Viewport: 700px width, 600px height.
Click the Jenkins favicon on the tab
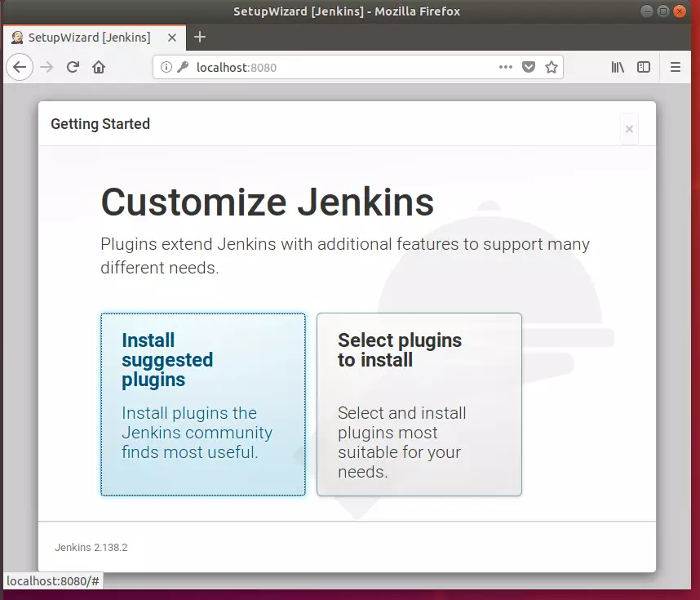17,38
